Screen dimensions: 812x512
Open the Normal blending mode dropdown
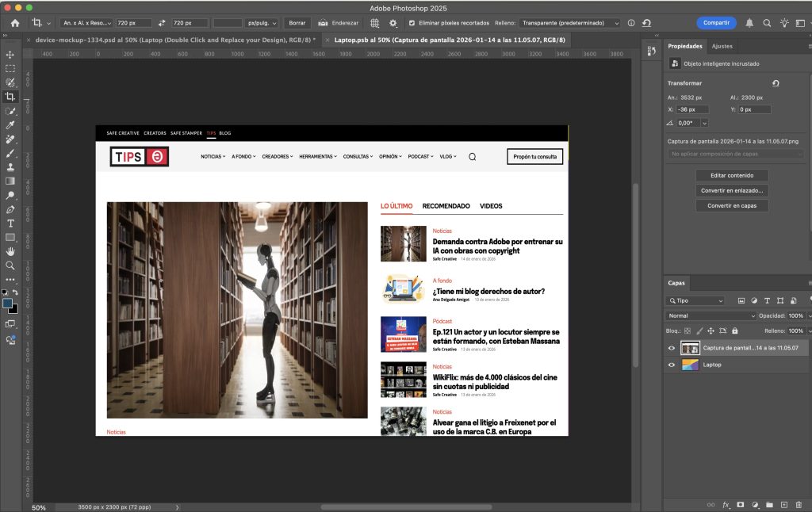tap(708, 315)
